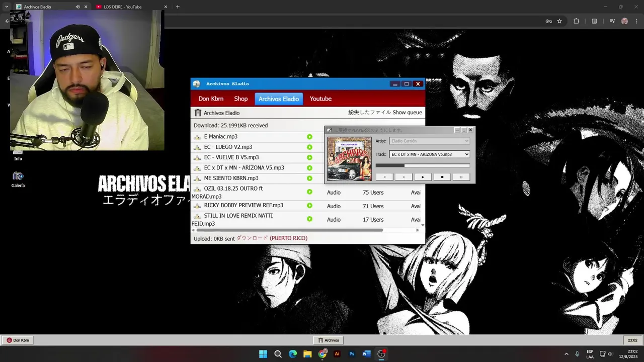Open Chrome three-dot menu

(x=636, y=21)
